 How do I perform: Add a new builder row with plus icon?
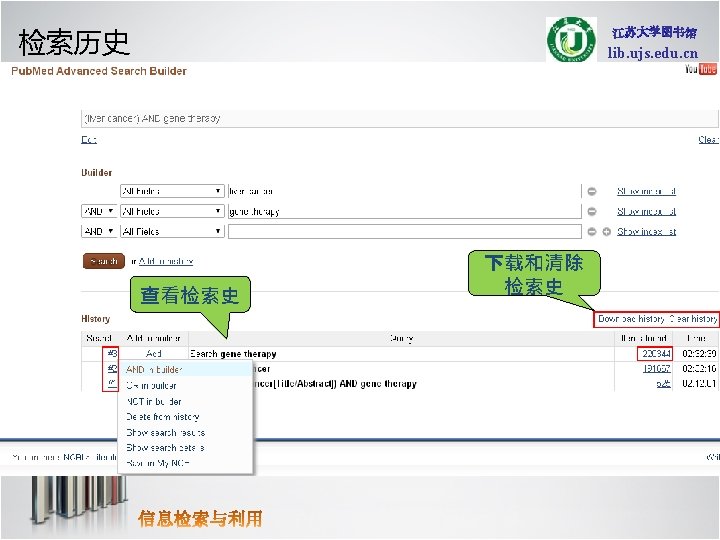coord(607,231)
